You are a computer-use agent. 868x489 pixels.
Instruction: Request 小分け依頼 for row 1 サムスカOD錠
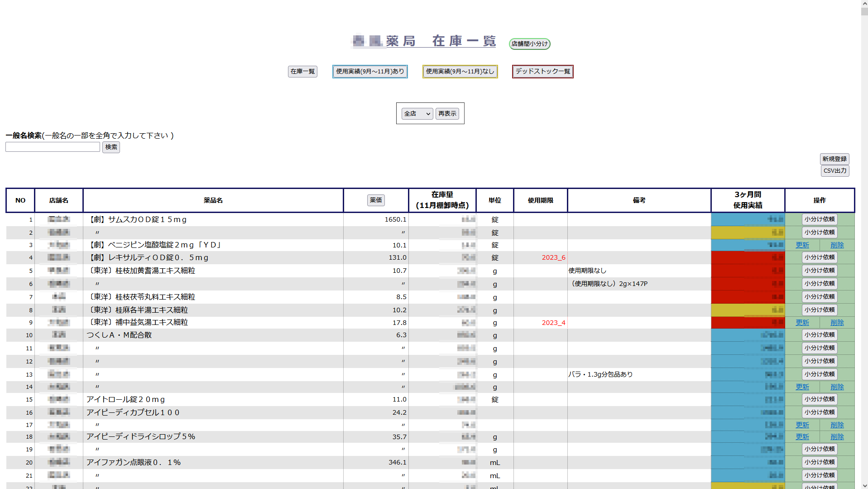819,219
